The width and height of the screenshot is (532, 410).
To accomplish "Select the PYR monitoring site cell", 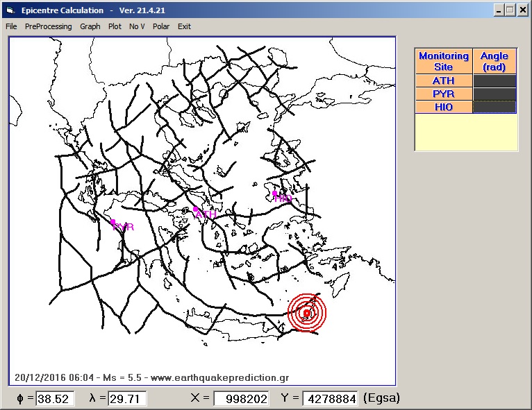I will [443, 94].
